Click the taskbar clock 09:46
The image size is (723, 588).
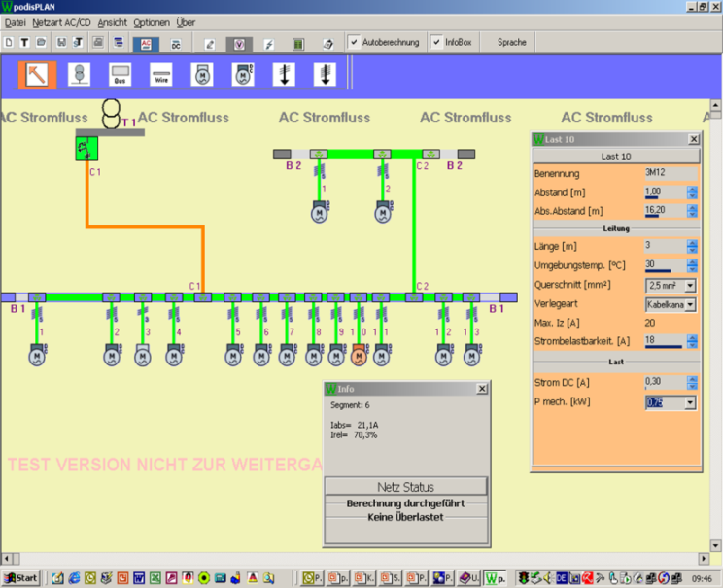click(702, 578)
